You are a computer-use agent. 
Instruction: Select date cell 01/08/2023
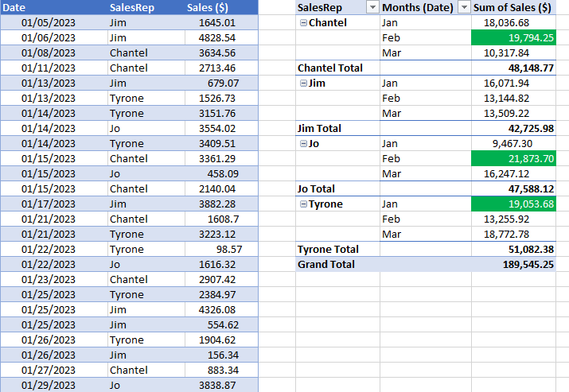click(x=54, y=53)
